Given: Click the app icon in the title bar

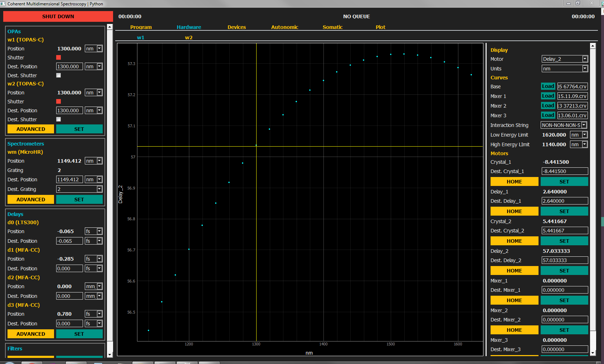Looking at the screenshot, I should coord(3,4).
